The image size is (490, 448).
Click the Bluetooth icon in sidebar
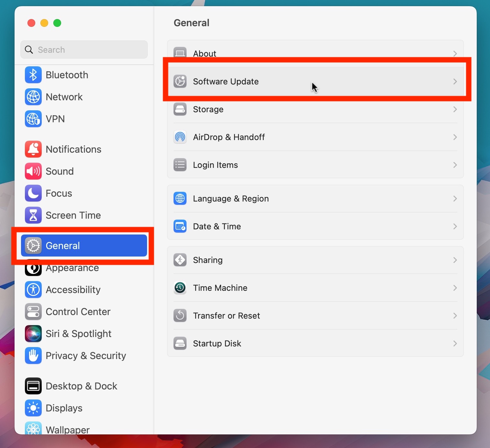point(33,75)
